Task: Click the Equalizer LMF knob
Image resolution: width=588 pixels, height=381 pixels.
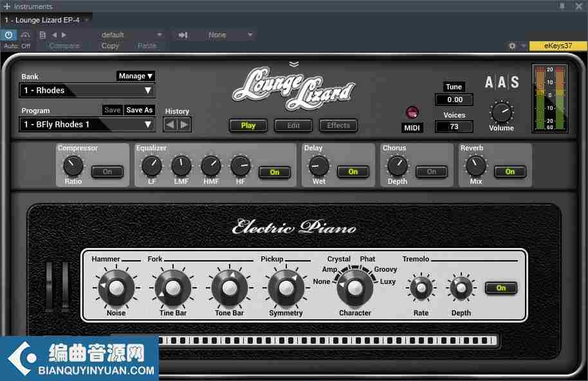Action: click(x=181, y=166)
